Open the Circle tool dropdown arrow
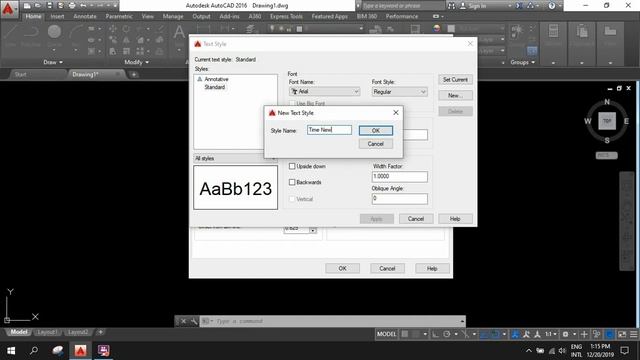 tap(54, 50)
